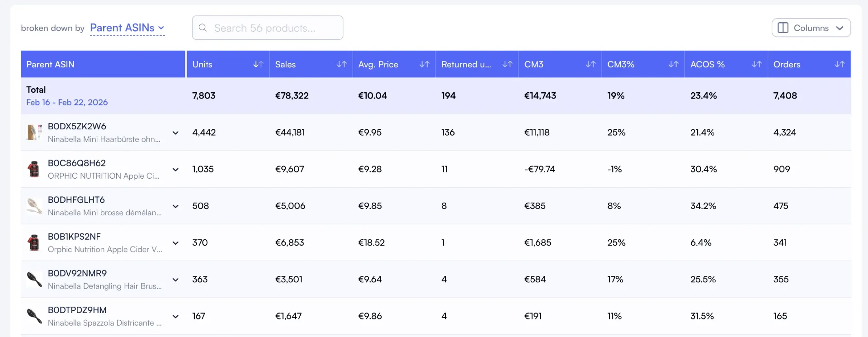Open the Orphic Nutrition thumbnail for B0B1KPS2NF
868x337 pixels.
pyautogui.click(x=34, y=242)
